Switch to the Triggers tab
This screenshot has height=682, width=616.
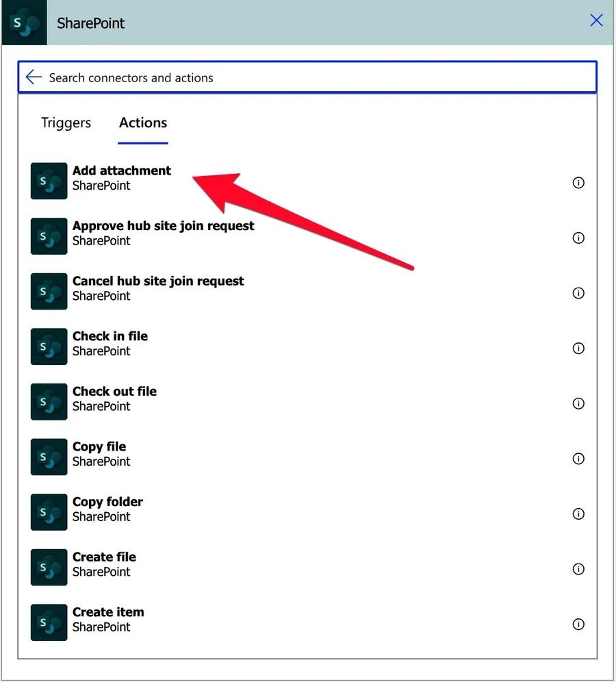[66, 123]
